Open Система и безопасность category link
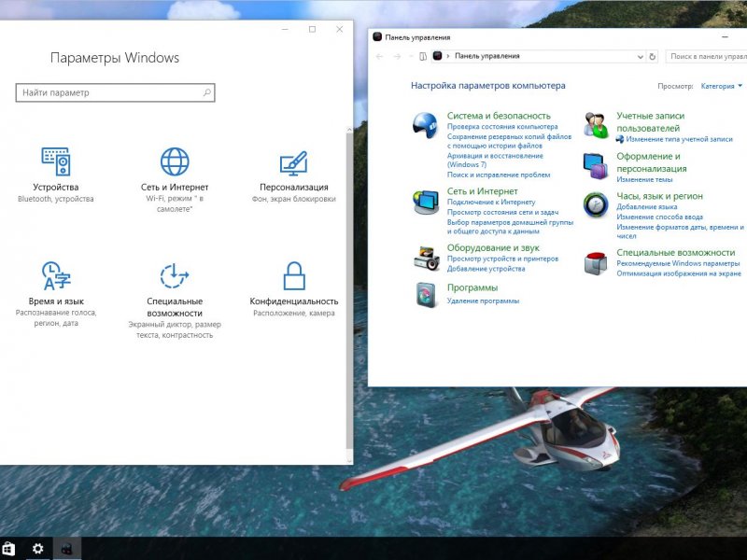 tap(499, 116)
